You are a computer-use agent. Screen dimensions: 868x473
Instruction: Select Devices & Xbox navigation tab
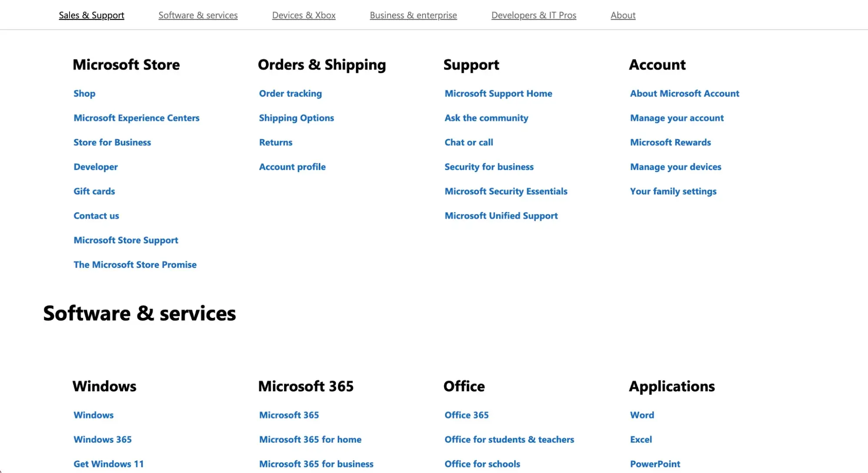[x=304, y=15]
